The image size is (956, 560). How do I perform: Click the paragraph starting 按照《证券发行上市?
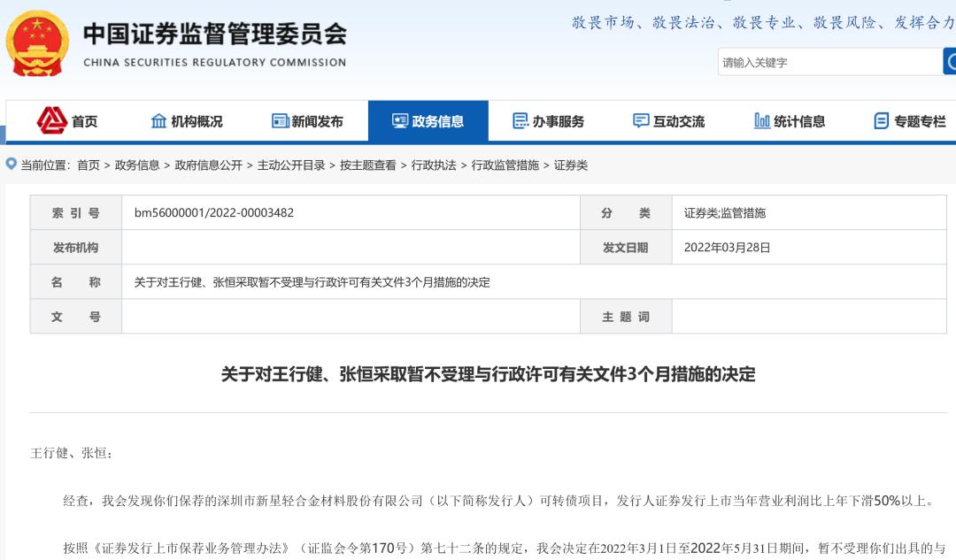click(x=505, y=548)
